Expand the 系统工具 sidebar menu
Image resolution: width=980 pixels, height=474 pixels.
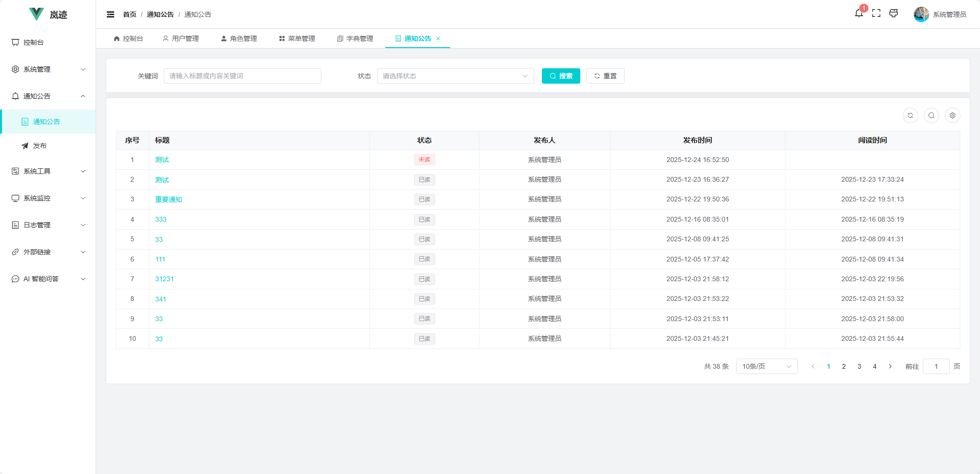(48, 171)
